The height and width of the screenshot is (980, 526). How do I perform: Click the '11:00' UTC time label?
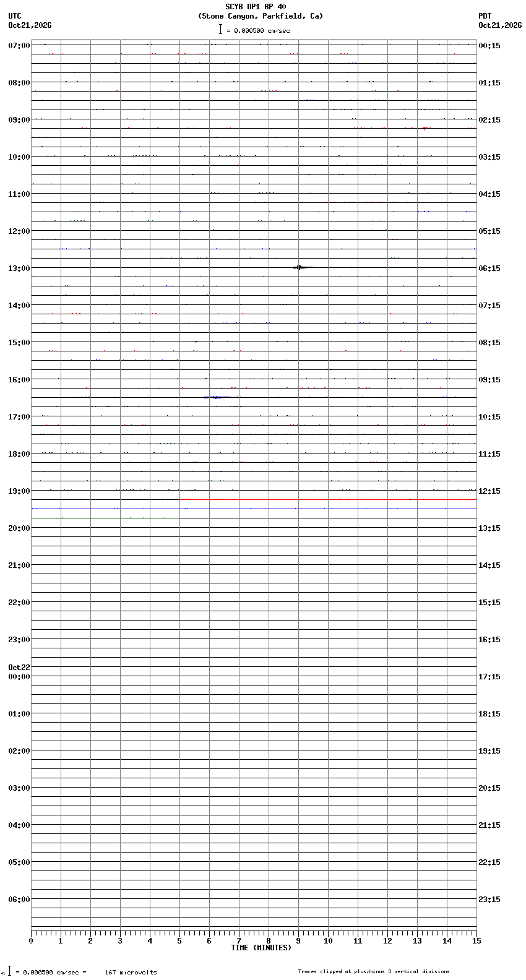[x=19, y=194]
